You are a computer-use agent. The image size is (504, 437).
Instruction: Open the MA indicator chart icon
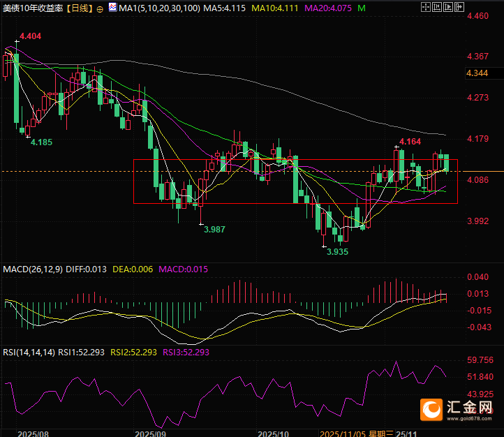click(113, 7)
